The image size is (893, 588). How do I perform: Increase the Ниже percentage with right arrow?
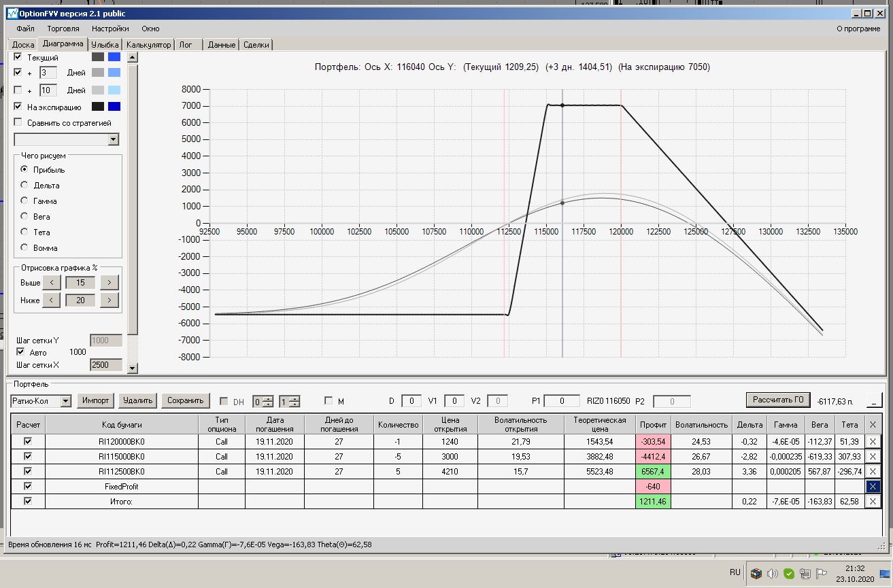tap(109, 300)
